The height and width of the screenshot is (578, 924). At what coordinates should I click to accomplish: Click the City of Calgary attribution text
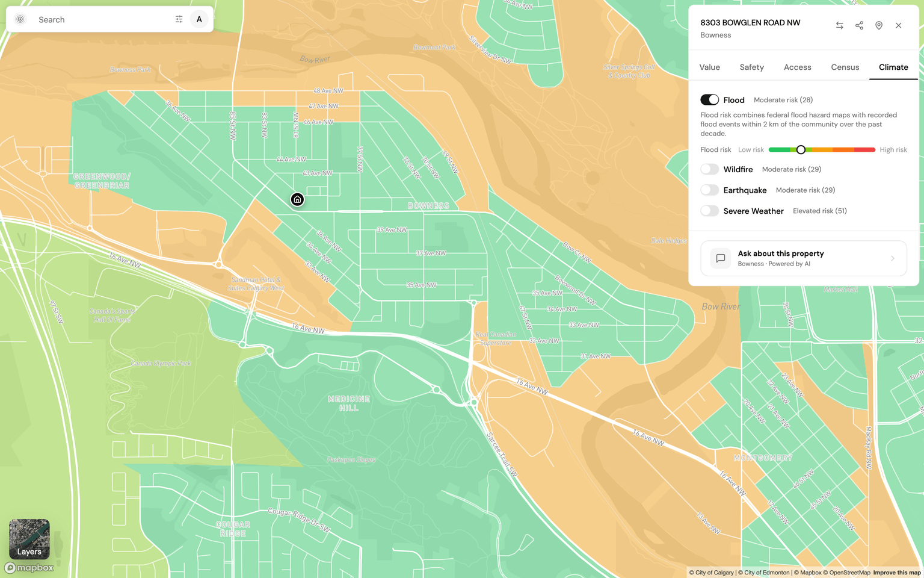coord(712,573)
